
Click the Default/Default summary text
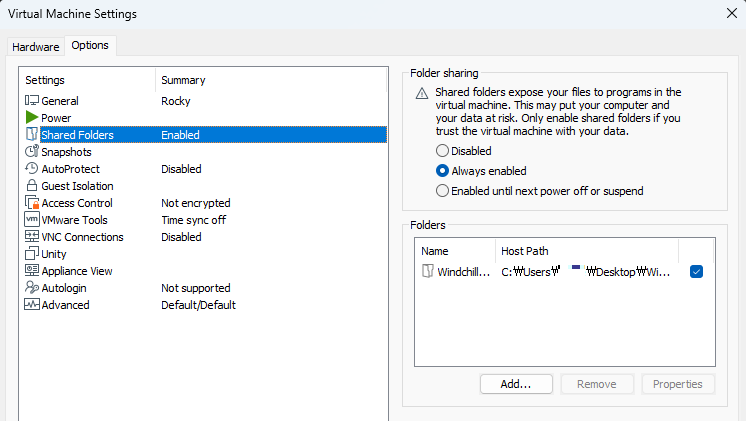tap(198, 305)
